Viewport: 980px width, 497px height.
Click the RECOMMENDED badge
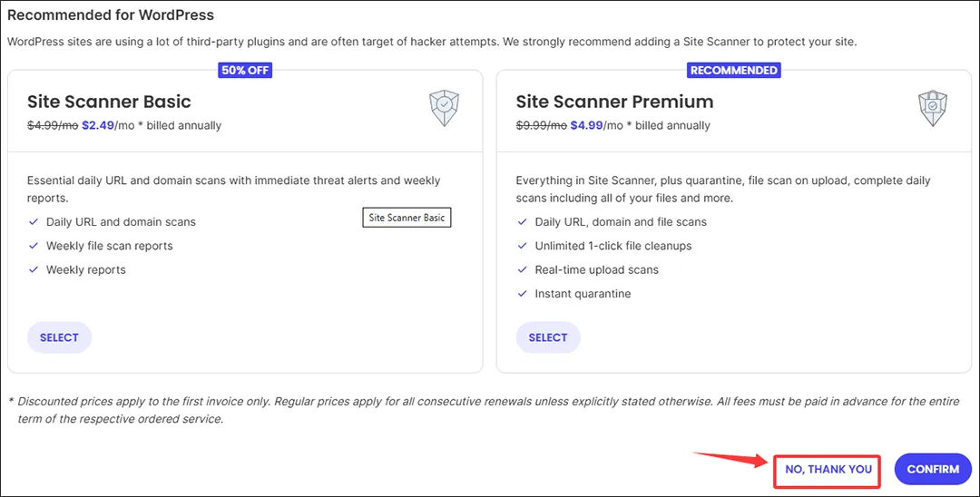(734, 70)
